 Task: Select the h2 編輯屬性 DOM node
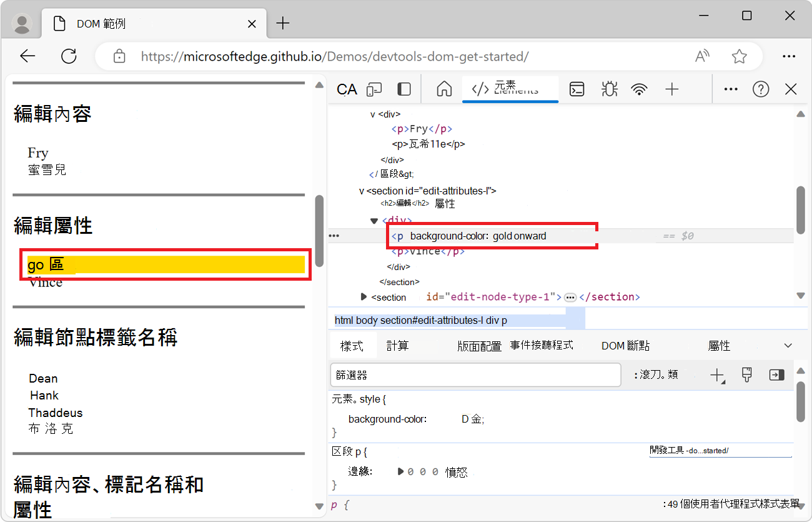[x=418, y=203]
